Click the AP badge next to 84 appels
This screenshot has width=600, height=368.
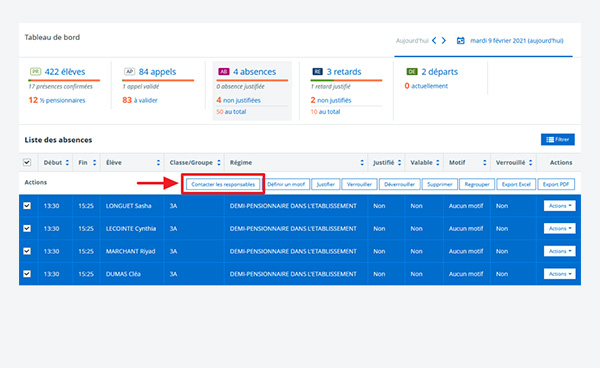click(x=130, y=72)
